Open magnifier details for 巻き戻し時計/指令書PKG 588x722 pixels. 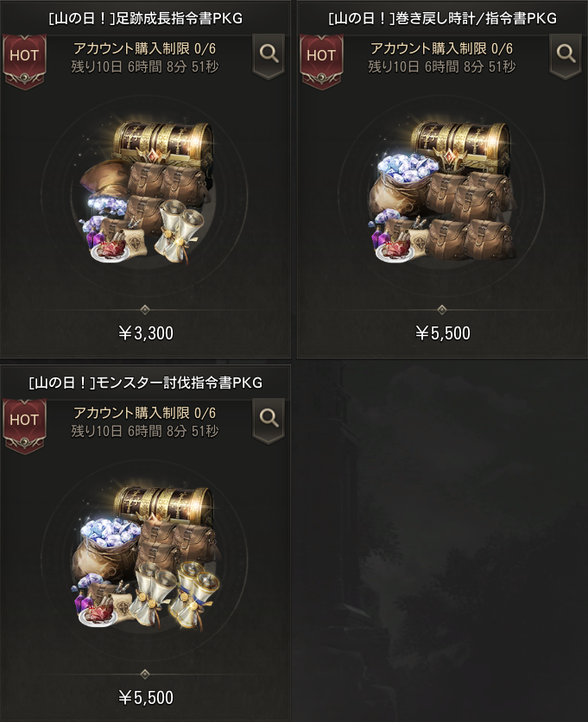[x=566, y=55]
